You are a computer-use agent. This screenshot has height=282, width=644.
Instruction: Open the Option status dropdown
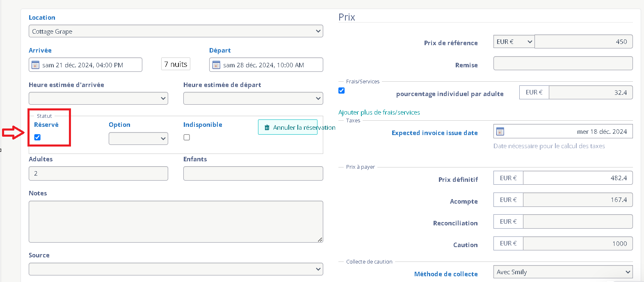[138, 138]
